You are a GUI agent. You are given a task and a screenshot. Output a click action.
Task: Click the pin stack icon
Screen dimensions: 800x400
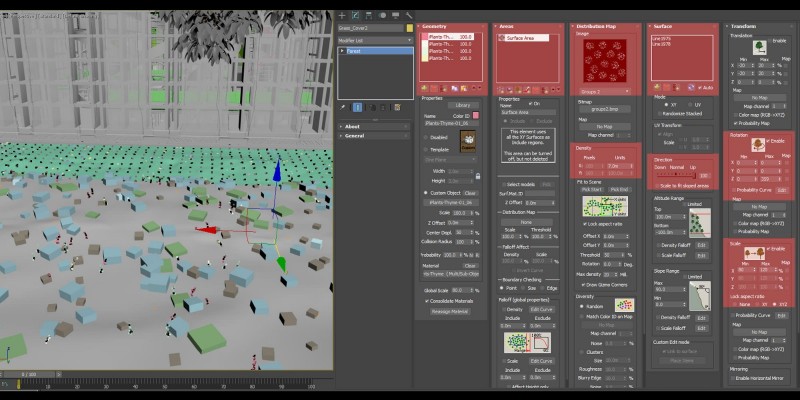[343, 106]
